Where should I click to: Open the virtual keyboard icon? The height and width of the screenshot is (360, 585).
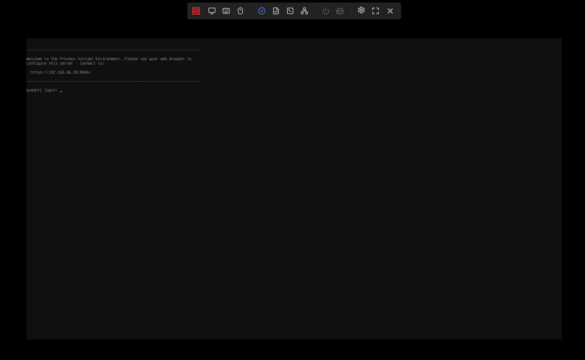(x=226, y=11)
